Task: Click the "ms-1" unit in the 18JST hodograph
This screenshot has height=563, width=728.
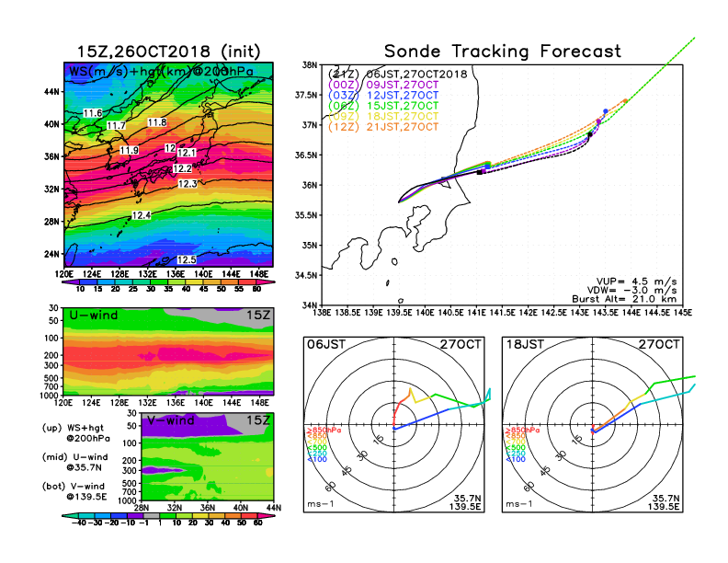Action: 519,504
